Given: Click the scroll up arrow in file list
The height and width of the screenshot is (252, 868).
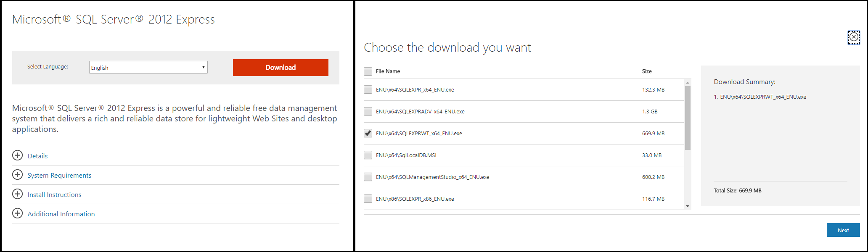Looking at the screenshot, I should click(x=688, y=83).
